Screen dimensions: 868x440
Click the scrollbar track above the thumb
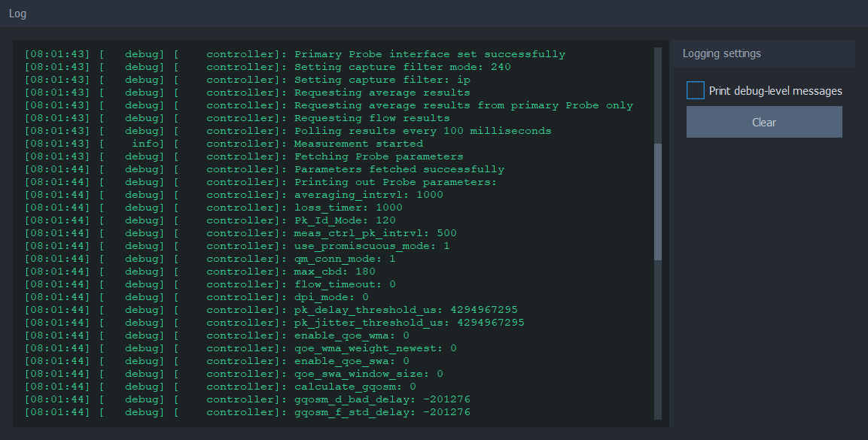point(658,96)
